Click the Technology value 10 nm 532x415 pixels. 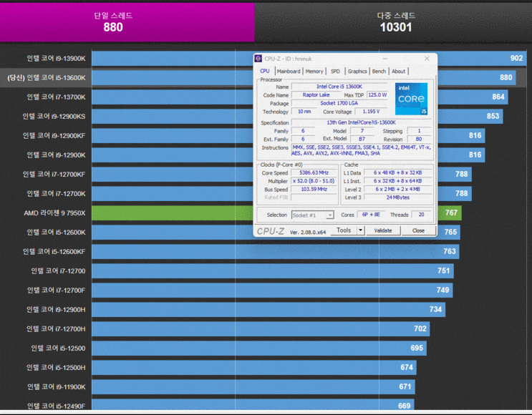[304, 112]
